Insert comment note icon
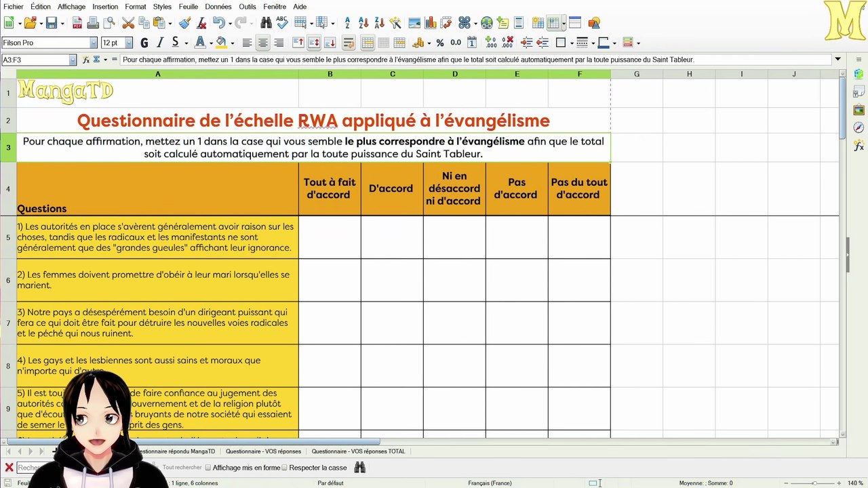This screenshot has height=488, width=868. [502, 23]
